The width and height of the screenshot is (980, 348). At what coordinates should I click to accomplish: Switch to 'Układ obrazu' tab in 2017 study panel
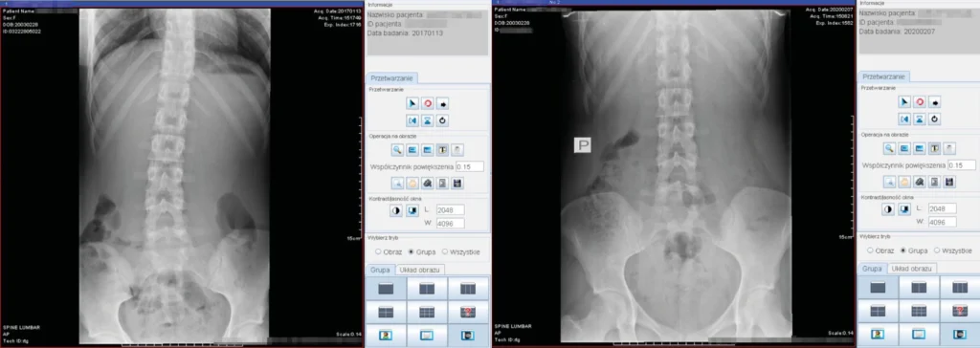coord(421,270)
